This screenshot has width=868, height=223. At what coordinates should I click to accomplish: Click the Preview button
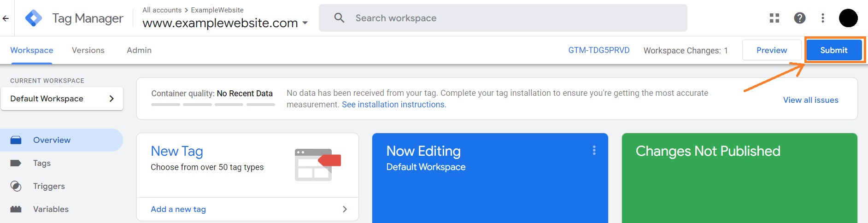tap(772, 50)
